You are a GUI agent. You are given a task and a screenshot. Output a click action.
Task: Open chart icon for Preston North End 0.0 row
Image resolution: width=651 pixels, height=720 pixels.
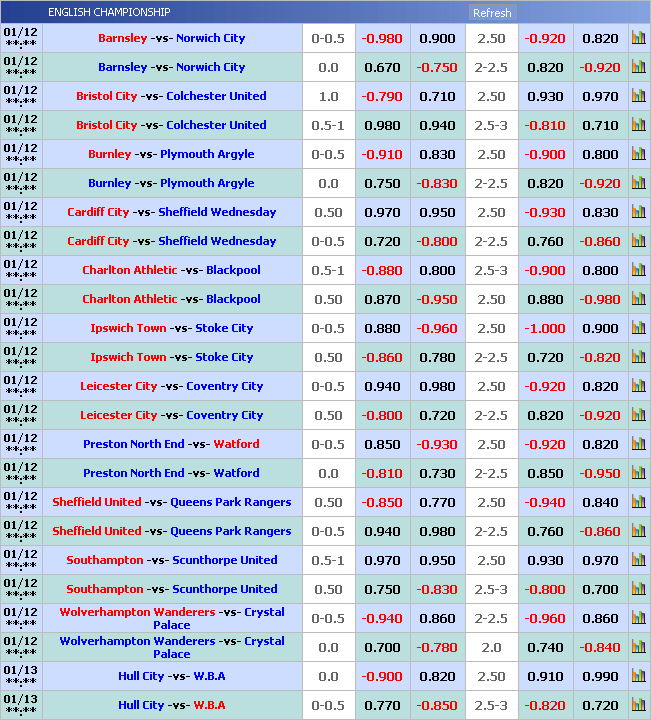638,473
